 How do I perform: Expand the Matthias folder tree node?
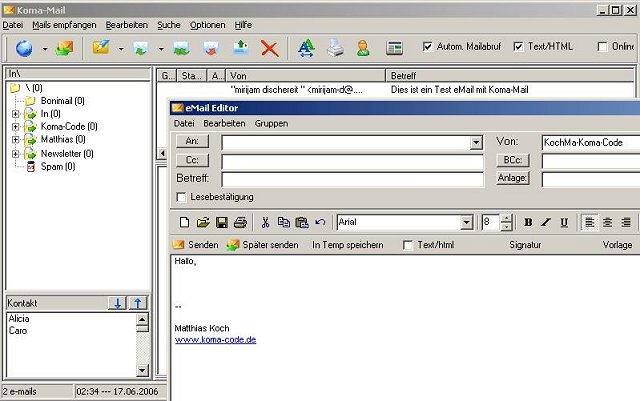point(16,140)
